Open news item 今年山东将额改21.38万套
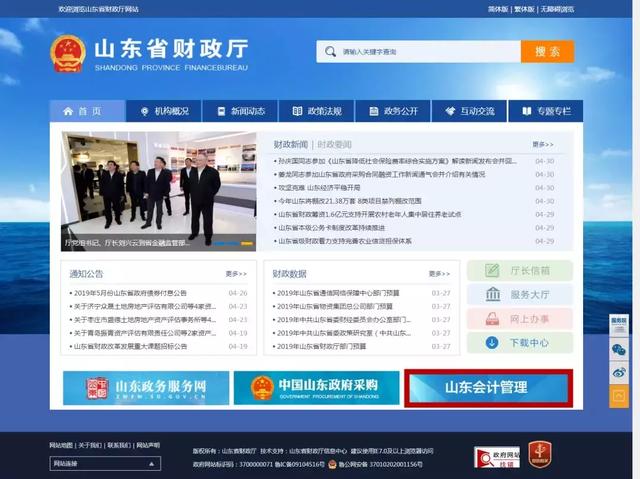 [350, 201]
